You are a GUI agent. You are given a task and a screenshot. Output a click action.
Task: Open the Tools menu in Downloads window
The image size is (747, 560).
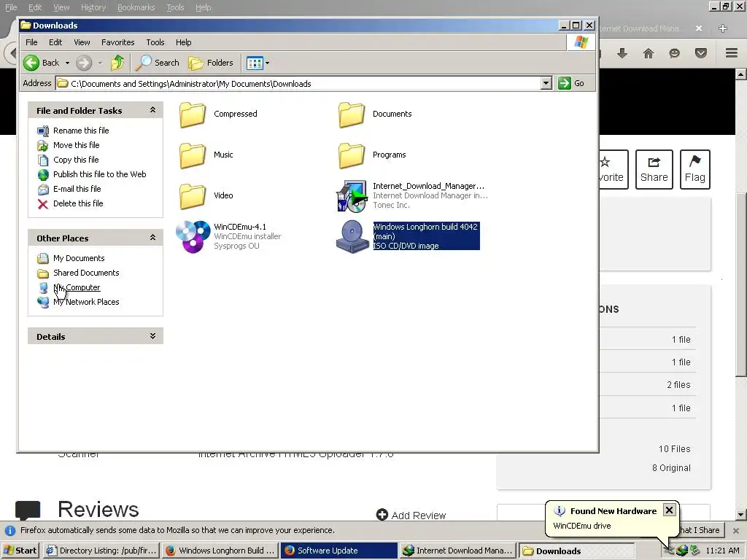(155, 42)
